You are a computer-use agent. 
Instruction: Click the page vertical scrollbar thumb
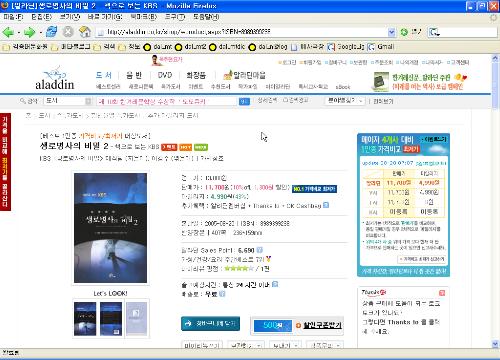tap(495, 87)
